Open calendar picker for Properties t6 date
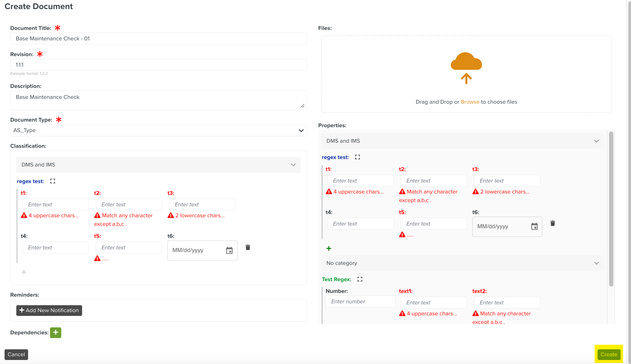Image resolution: width=631 pixels, height=364 pixels. point(534,227)
